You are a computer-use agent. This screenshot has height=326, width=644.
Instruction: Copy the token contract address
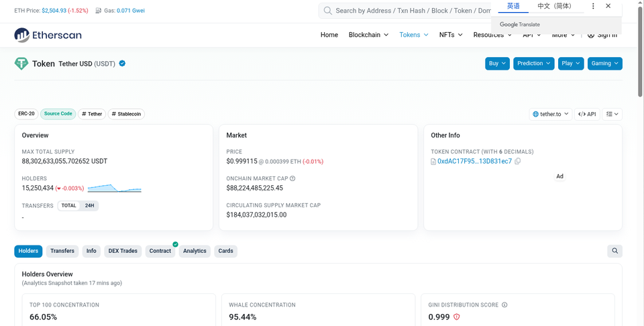click(x=517, y=162)
